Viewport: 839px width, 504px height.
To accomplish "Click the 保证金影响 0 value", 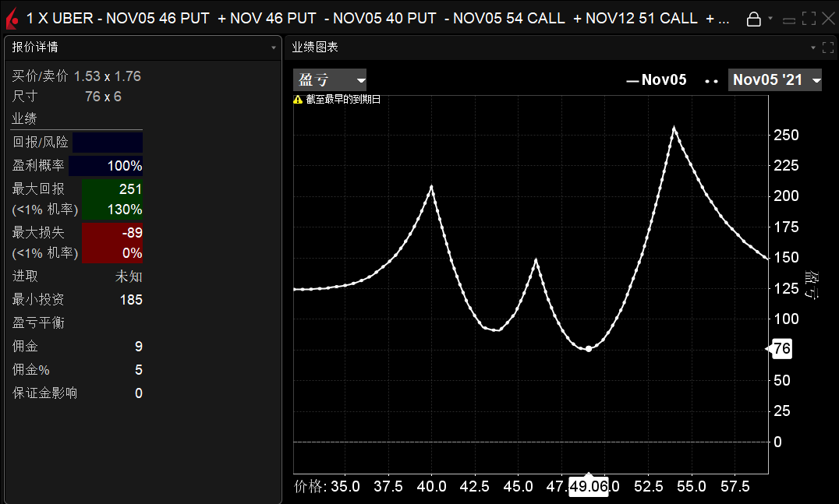I will pos(139,393).
